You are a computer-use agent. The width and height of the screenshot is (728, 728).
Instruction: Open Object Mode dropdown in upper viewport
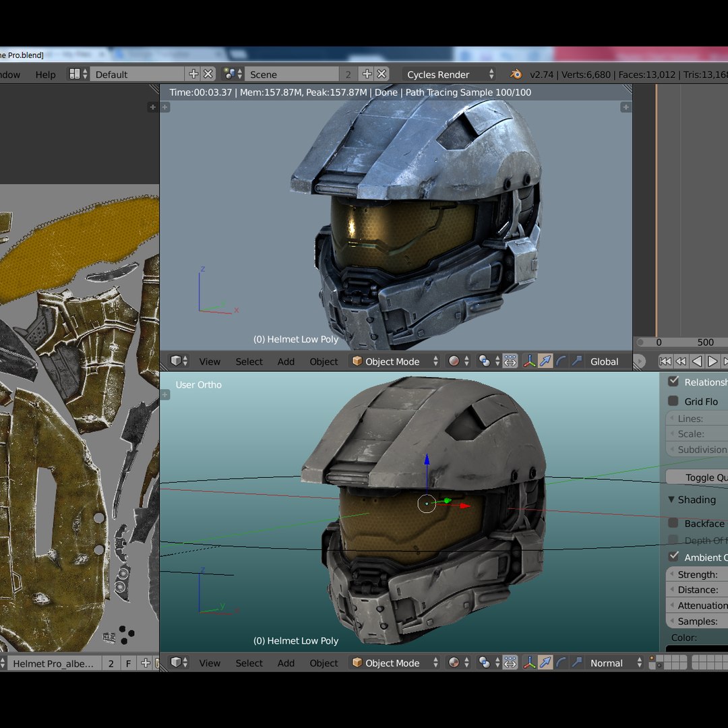[x=394, y=361]
